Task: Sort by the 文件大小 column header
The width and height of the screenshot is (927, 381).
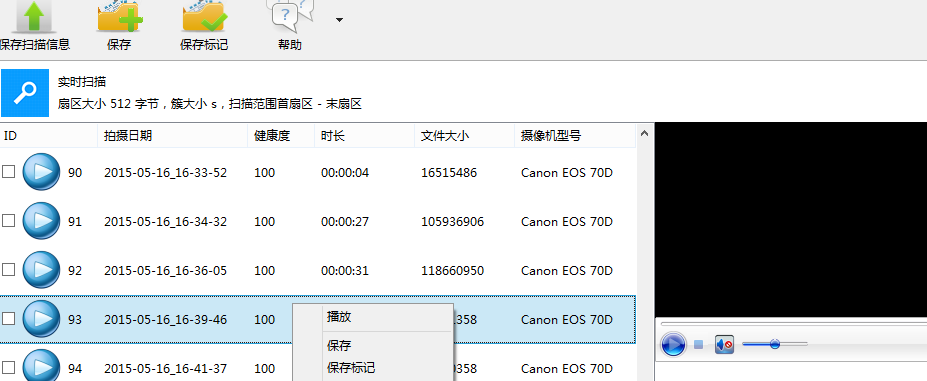Action: coord(464,135)
